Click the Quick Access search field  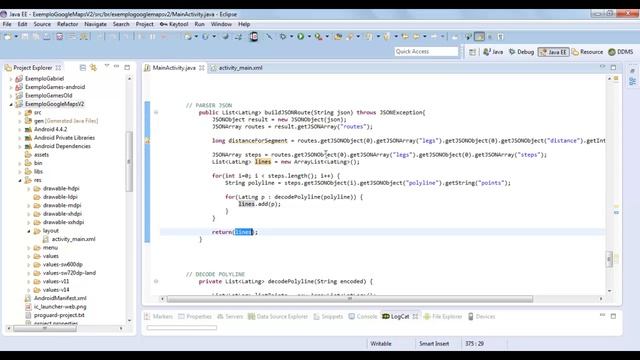tap(426, 51)
